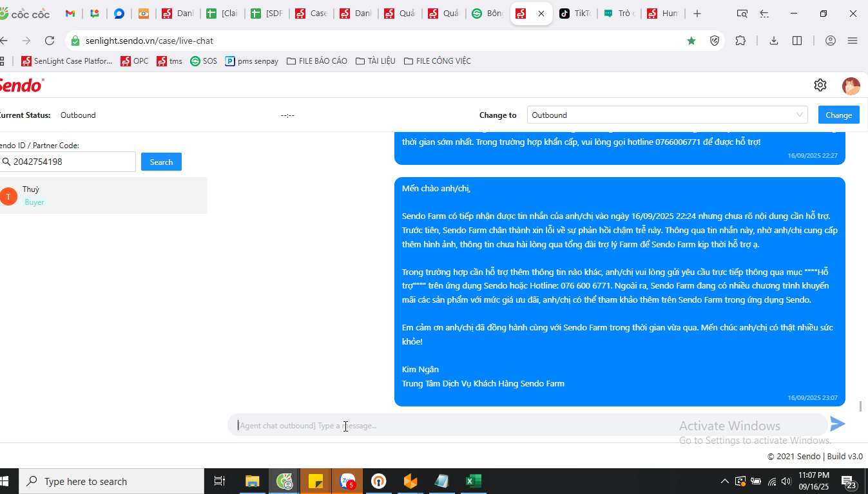Open the volume control in system tray
Image resolution: width=868 pixels, height=494 pixels.
coord(786,481)
